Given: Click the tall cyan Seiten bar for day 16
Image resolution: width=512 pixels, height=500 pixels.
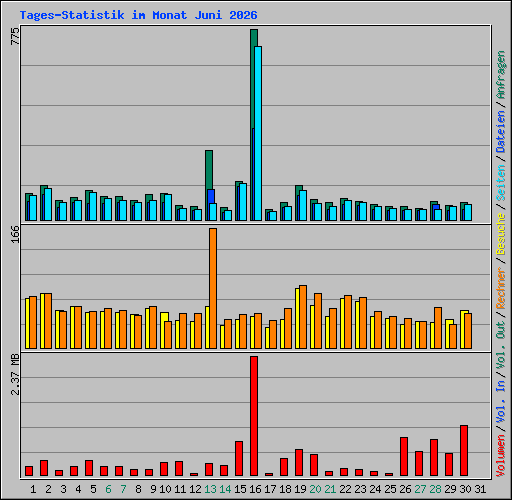Looking at the screenshot, I should [x=258, y=133].
